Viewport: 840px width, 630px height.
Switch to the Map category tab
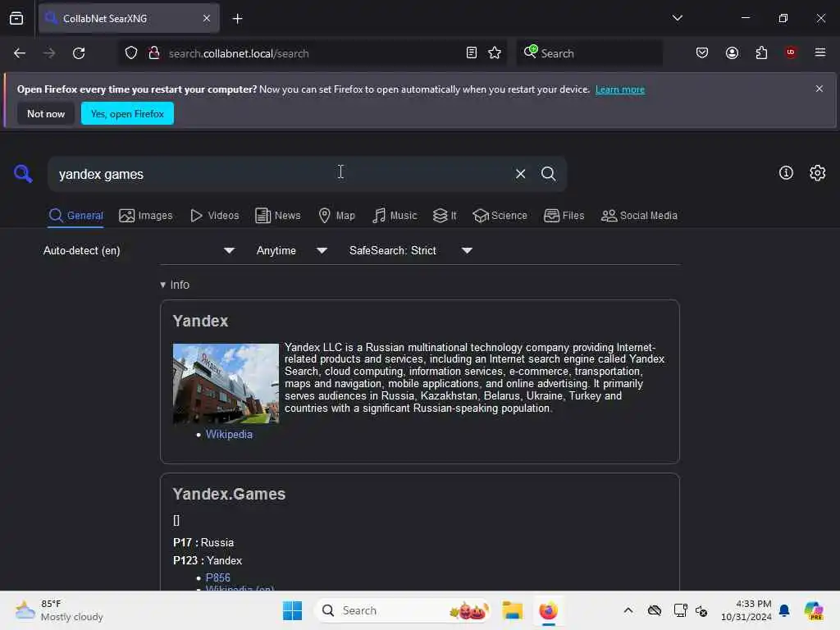tap(337, 216)
